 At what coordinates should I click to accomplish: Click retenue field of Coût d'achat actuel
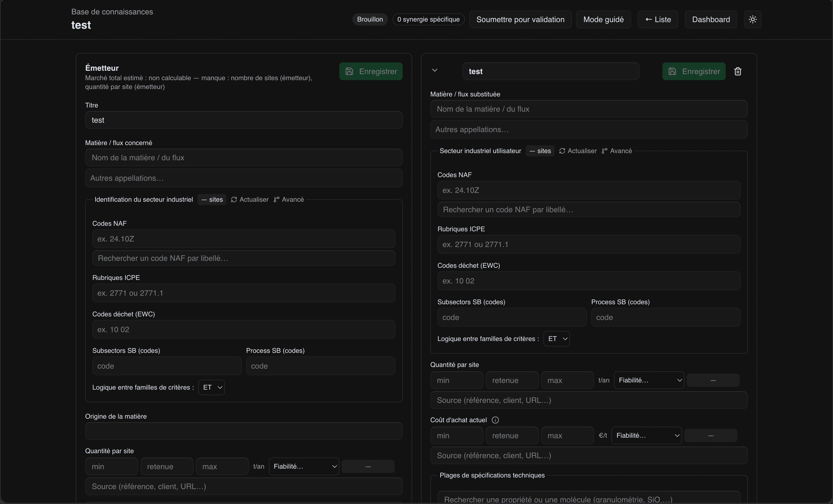(512, 435)
